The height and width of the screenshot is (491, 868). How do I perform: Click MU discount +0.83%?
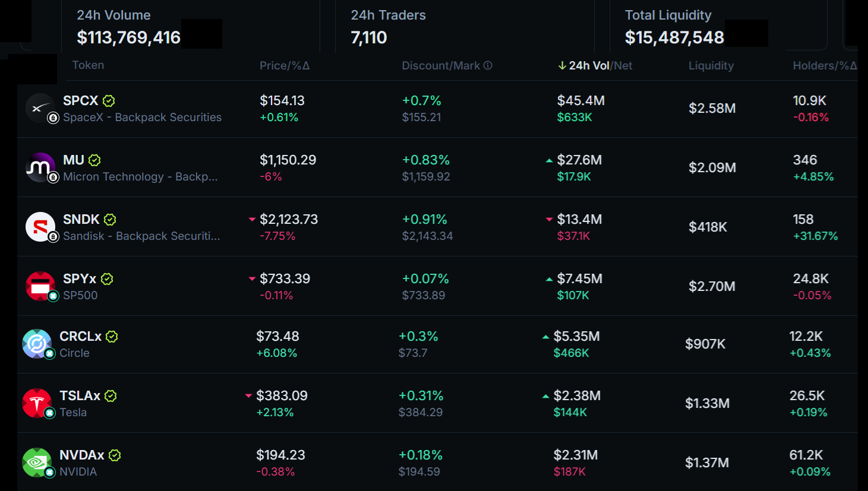426,160
